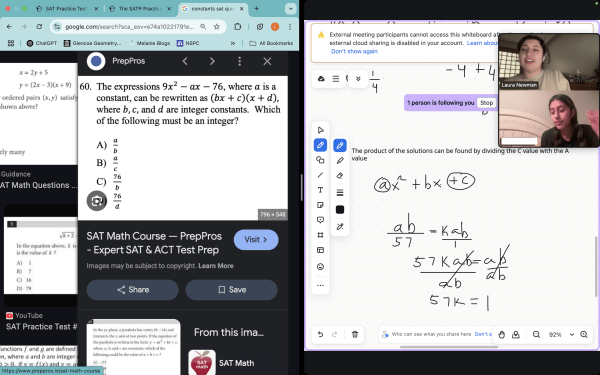Activate the hand pan tool
Viewport: 600px width, 375px height.
(501, 335)
